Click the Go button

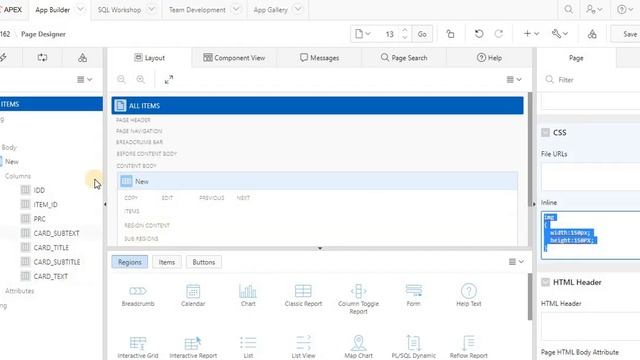[x=422, y=34]
